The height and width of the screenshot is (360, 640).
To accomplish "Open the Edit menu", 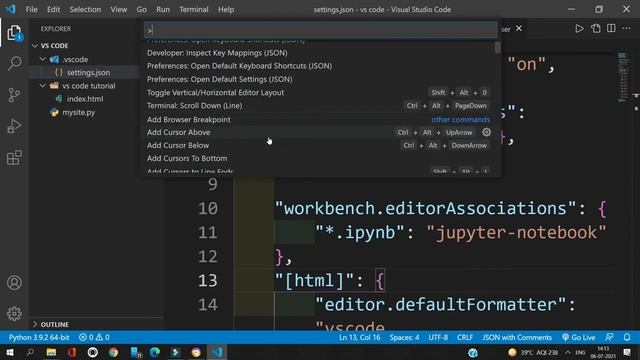I will pyautogui.click(x=53, y=9).
